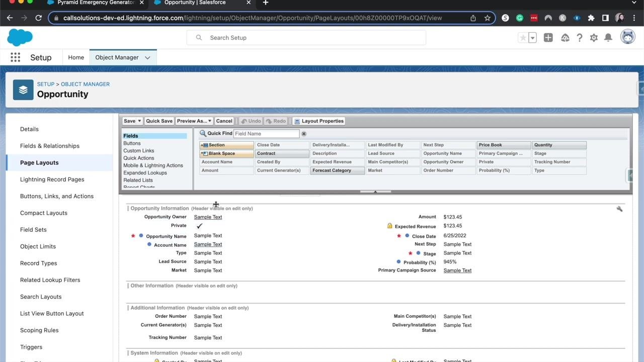Click the Quick Save button
Screen dimensions: 644x362
(159, 121)
